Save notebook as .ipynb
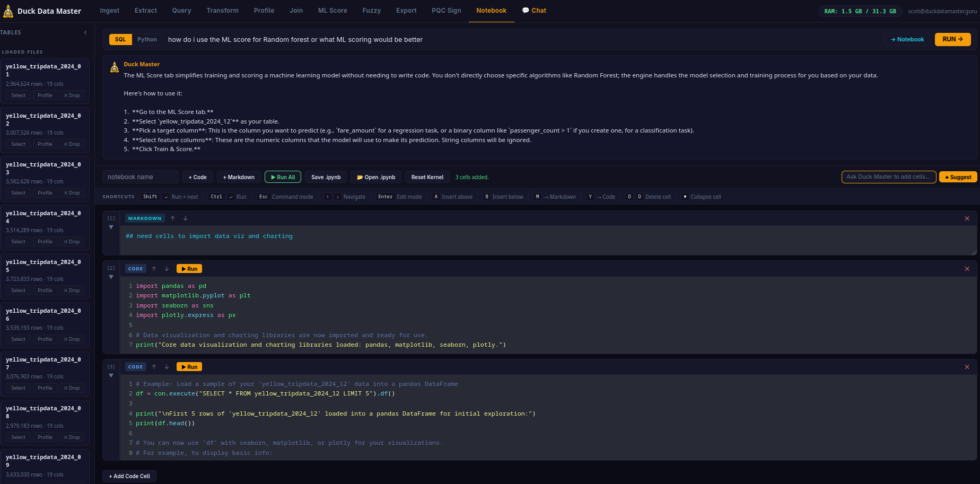 pos(326,177)
